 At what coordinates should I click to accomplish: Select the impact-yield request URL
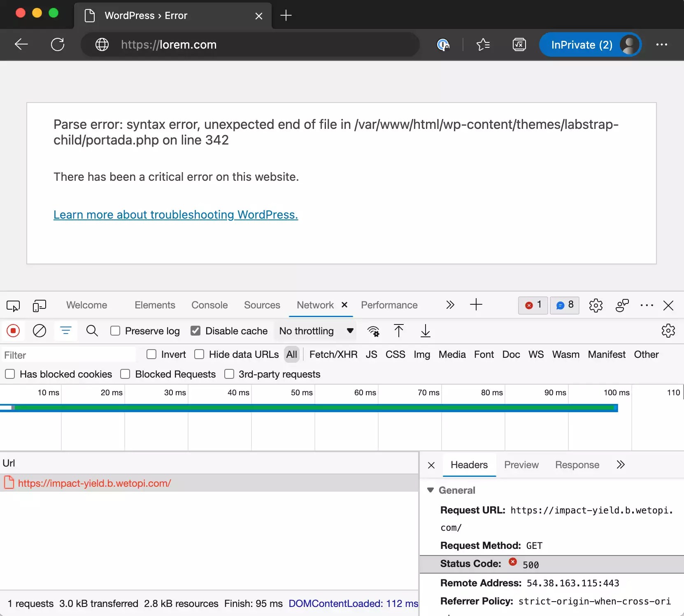pyautogui.click(x=94, y=483)
